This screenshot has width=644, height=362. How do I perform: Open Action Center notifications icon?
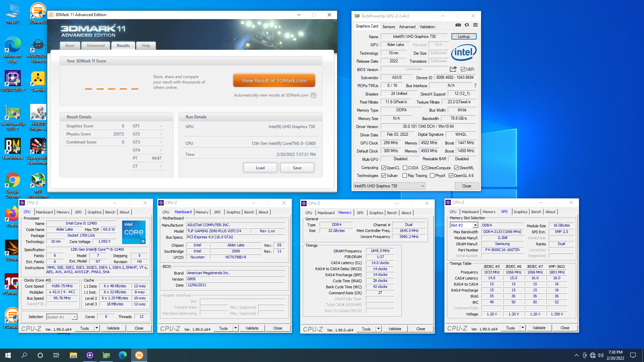pos(633,355)
